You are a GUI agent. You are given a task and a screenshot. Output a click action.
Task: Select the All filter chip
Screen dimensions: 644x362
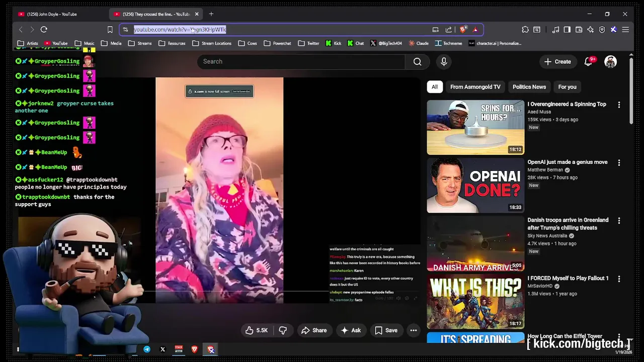pyautogui.click(x=435, y=87)
